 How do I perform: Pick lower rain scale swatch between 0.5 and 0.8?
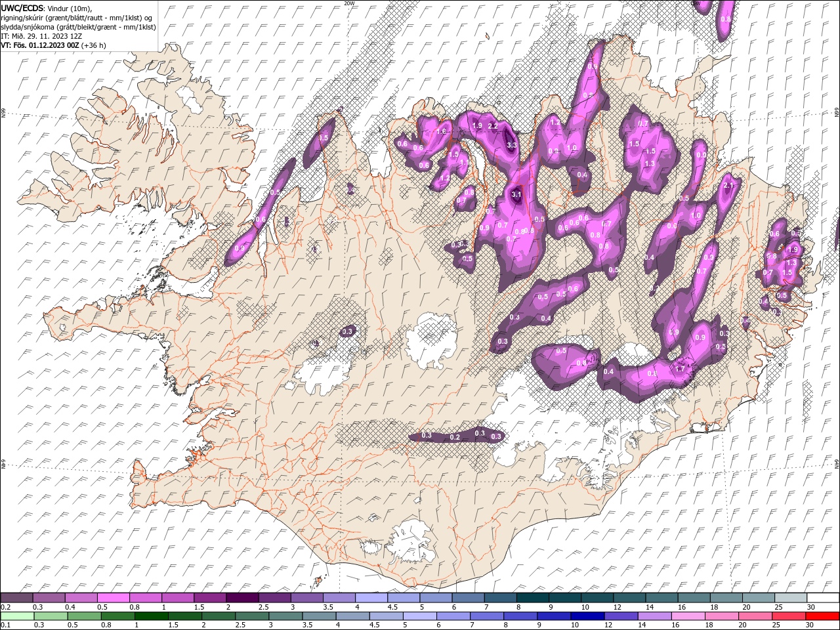pyautogui.click(x=84, y=616)
